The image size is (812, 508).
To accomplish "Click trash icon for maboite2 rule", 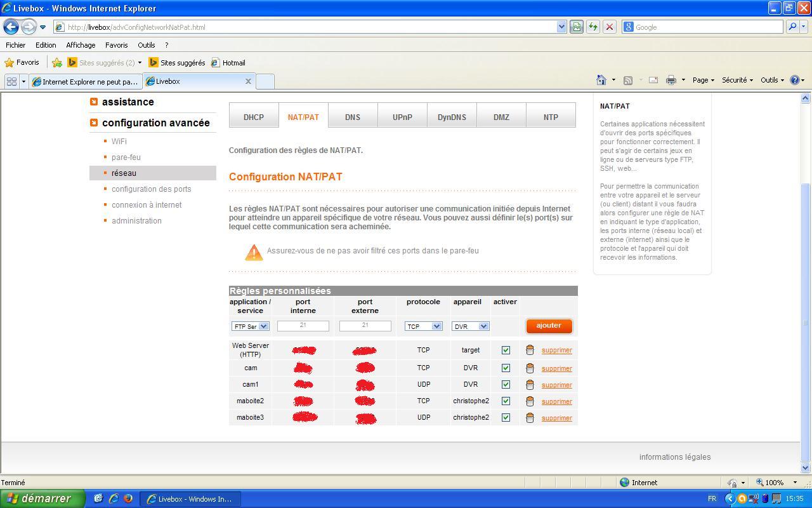I will pyautogui.click(x=530, y=401).
